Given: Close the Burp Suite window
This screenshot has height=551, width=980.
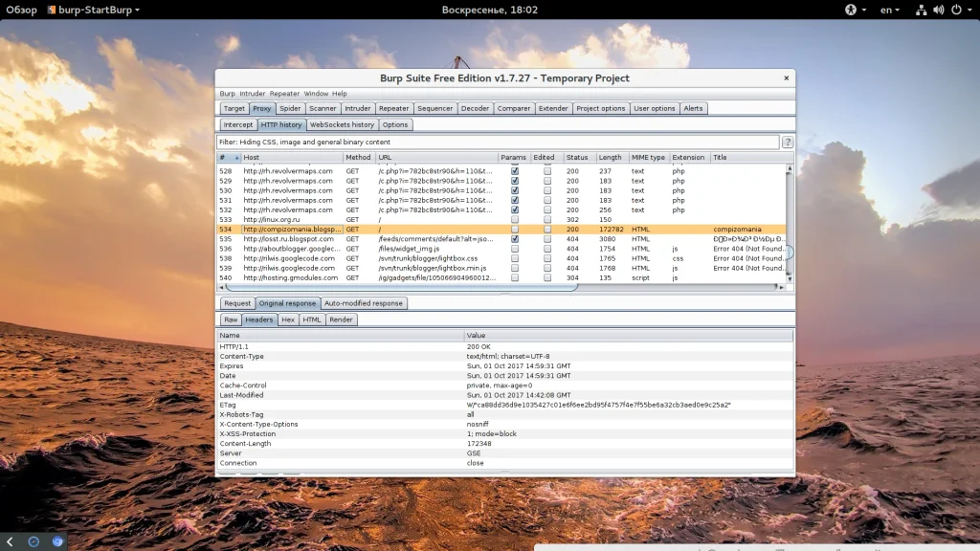Looking at the screenshot, I should pyautogui.click(x=787, y=78).
